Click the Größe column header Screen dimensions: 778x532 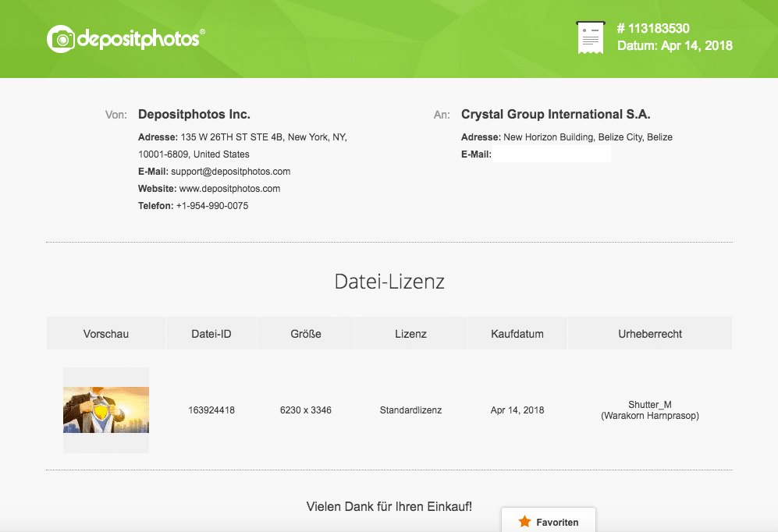click(306, 334)
